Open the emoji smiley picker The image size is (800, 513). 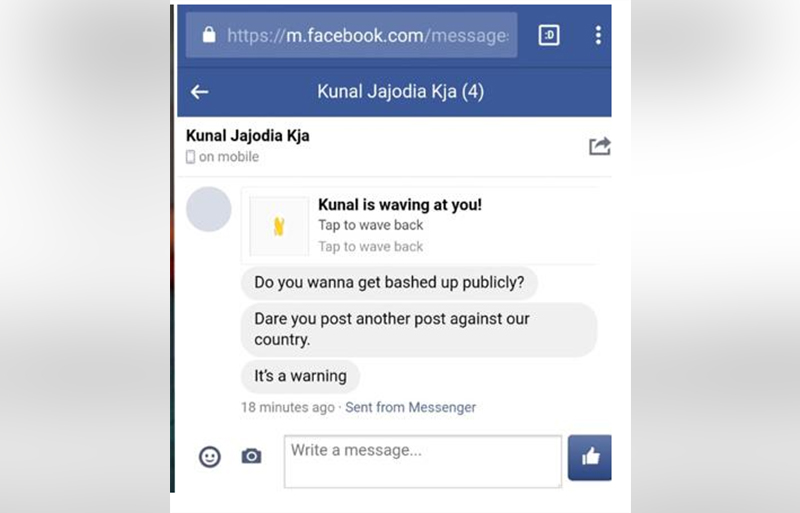pos(210,456)
